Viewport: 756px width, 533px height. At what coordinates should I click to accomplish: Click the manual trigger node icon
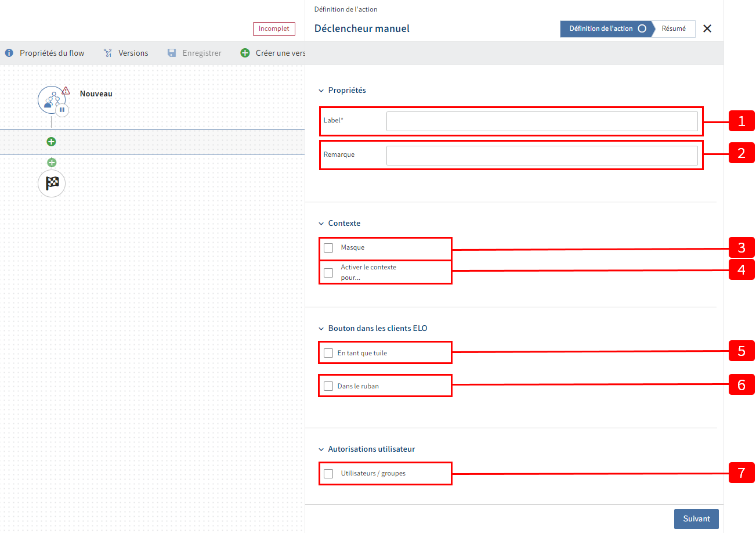point(52,99)
